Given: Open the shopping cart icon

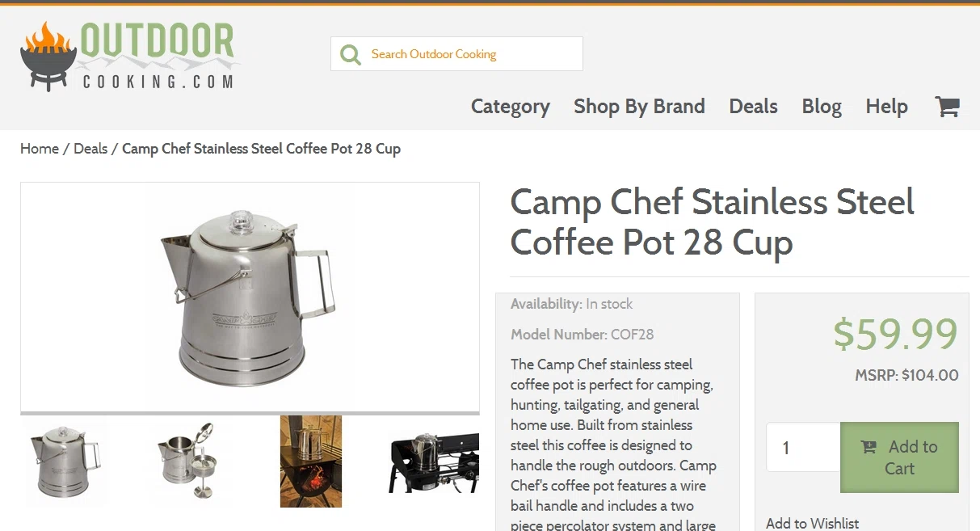Looking at the screenshot, I should click(947, 106).
